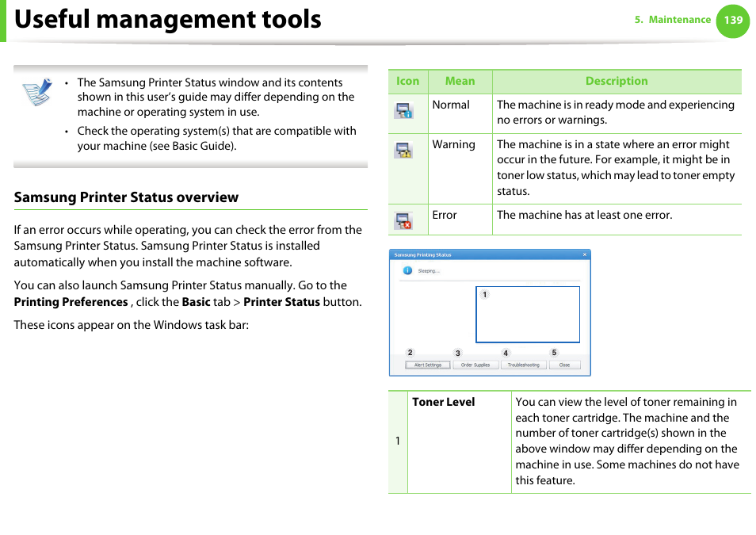
Task: Click the Order Supplies button
Action: [x=475, y=365]
